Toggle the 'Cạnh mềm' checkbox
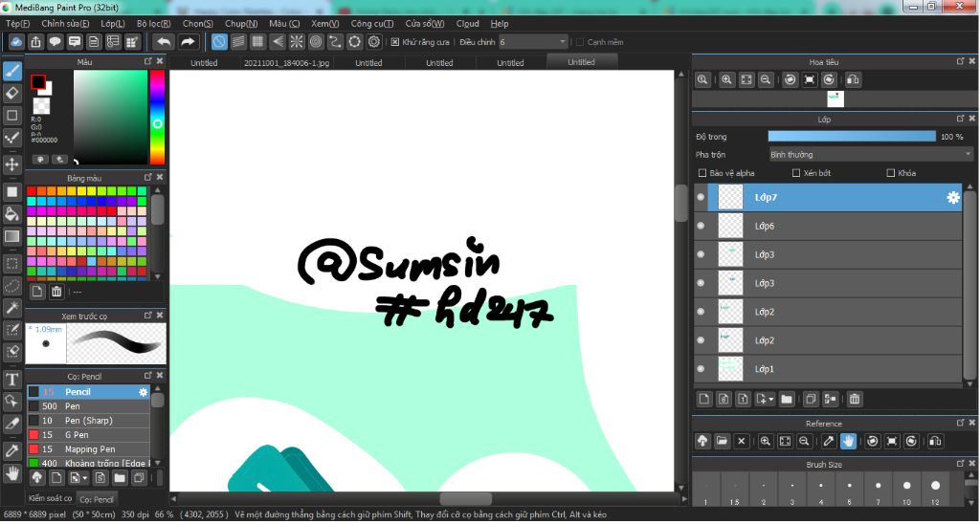This screenshot has height=524, width=980. 579,42
